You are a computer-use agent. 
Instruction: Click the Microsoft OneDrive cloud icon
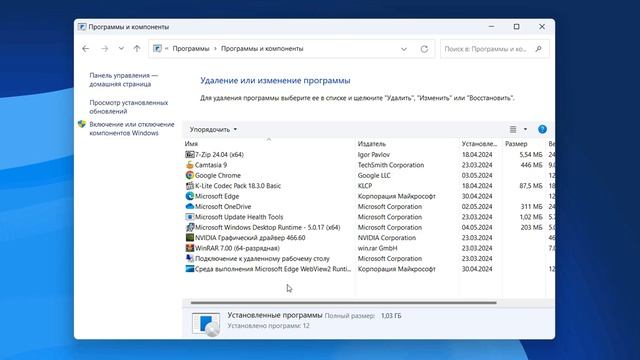coord(189,207)
